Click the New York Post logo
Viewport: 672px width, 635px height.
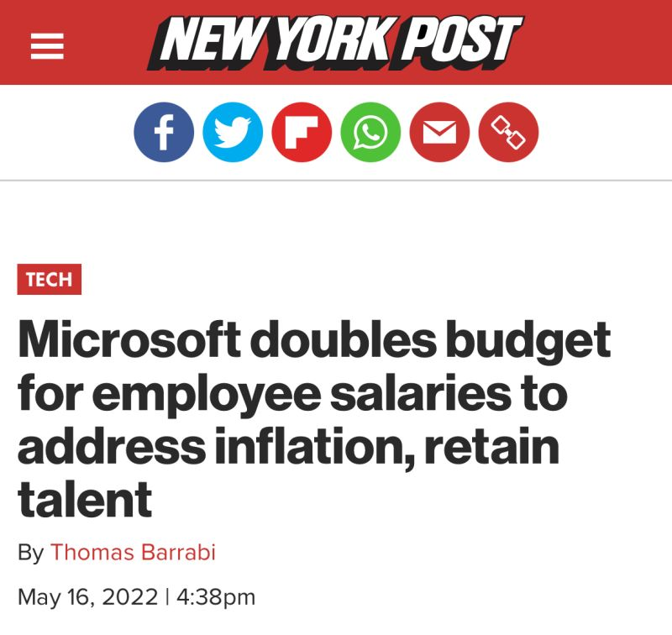click(334, 42)
